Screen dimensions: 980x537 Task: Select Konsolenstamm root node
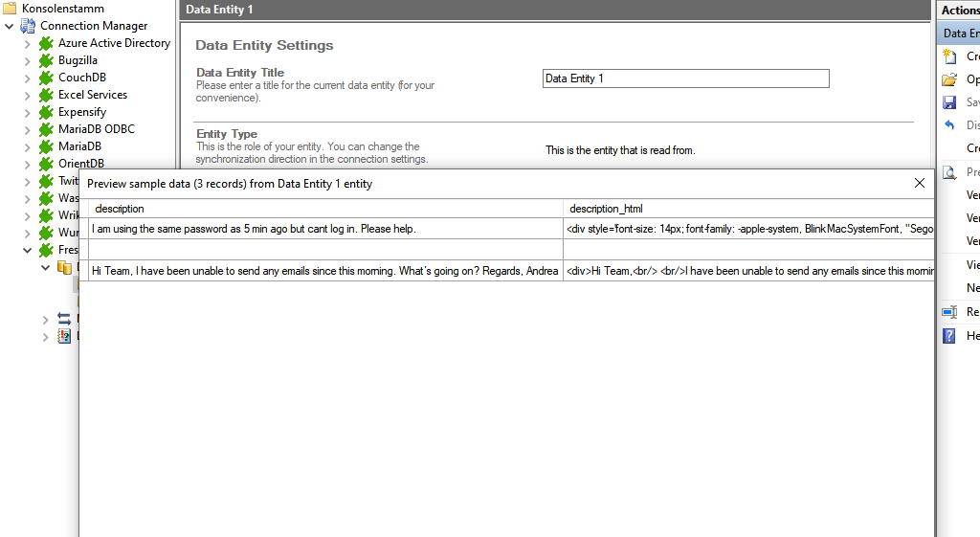(62, 9)
